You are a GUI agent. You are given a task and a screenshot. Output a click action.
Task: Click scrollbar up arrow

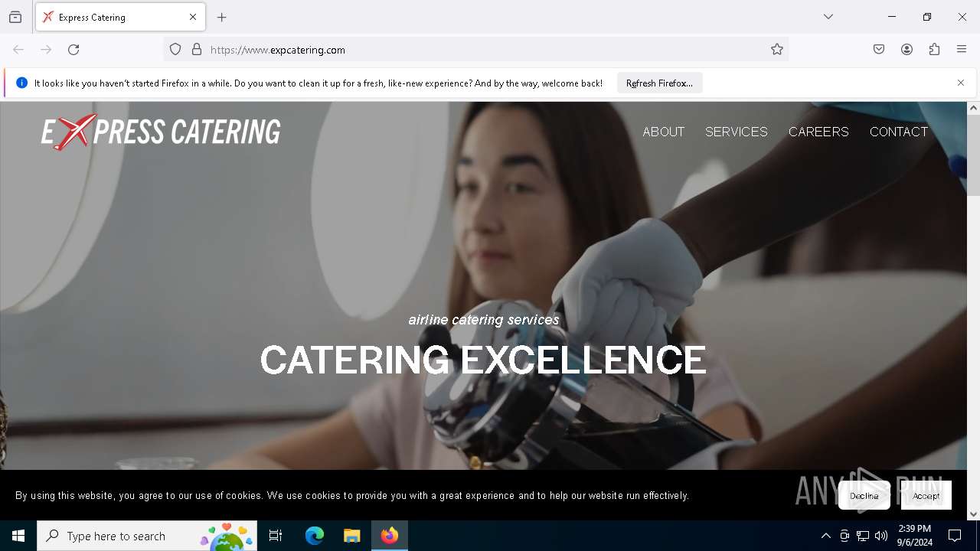[x=973, y=108]
